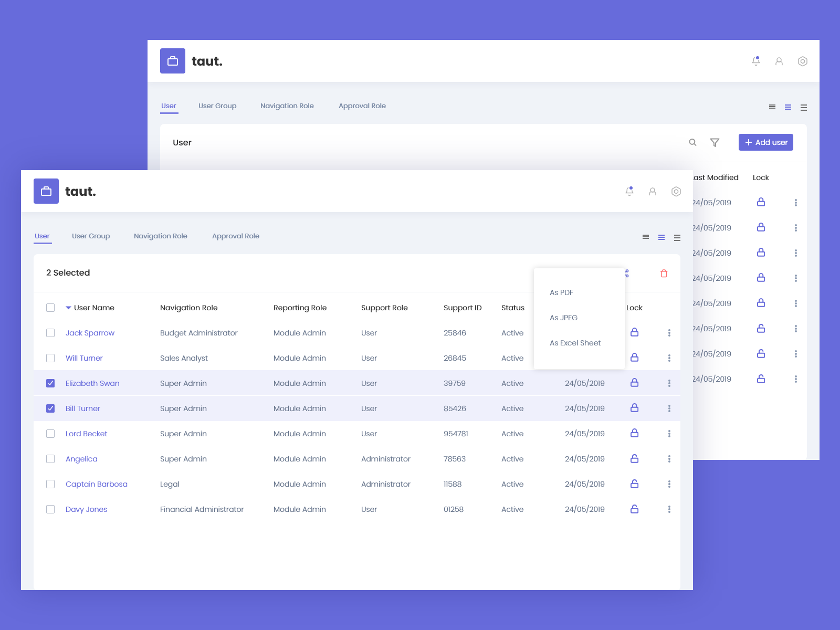This screenshot has width=840, height=630.
Task: Select the blue medium density icon, back window
Action: point(788,107)
